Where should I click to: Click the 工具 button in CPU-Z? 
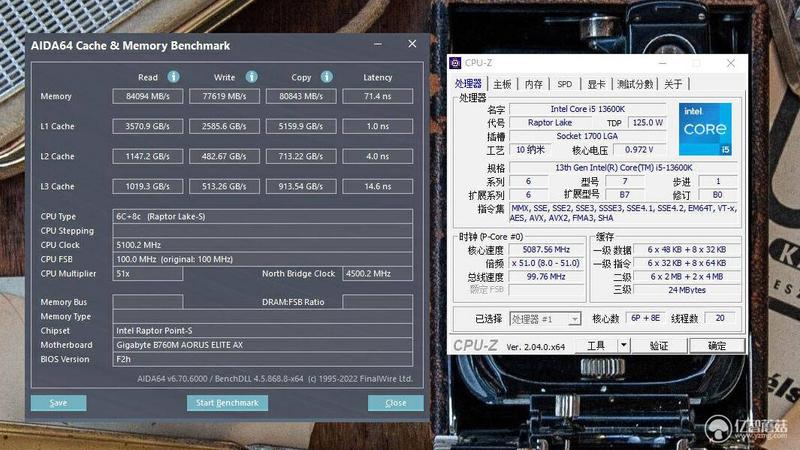(596, 345)
